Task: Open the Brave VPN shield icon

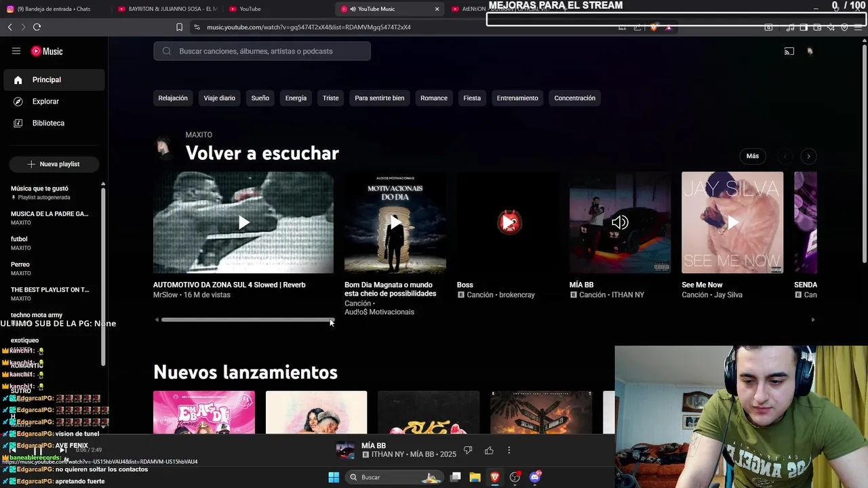Action: [x=844, y=27]
